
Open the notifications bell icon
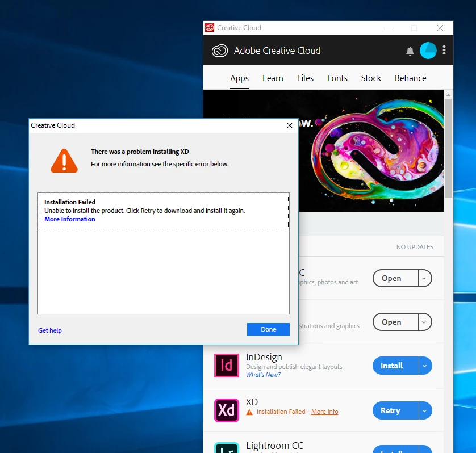pos(410,51)
